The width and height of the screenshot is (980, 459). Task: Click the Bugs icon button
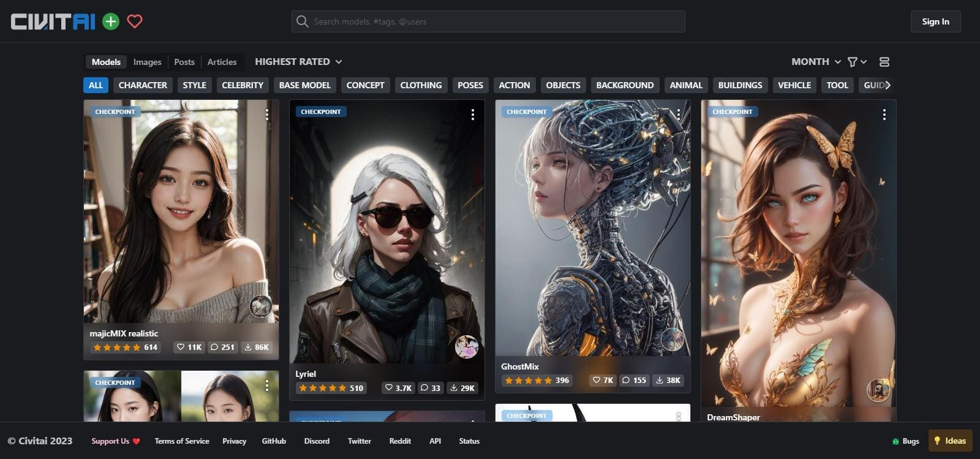point(906,441)
